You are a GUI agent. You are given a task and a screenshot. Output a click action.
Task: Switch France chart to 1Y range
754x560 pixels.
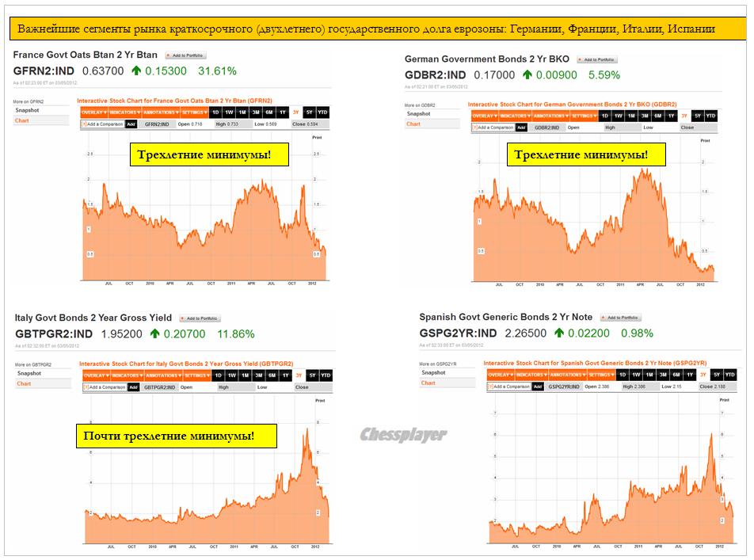tap(283, 112)
